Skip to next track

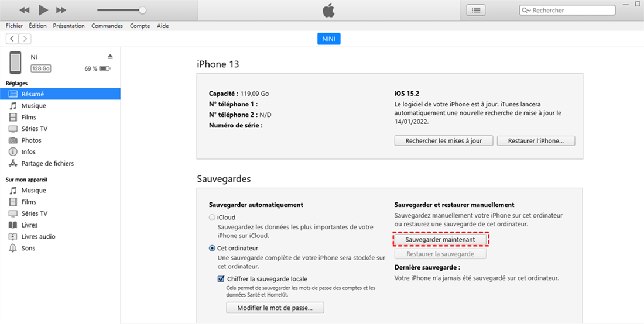click(x=61, y=10)
